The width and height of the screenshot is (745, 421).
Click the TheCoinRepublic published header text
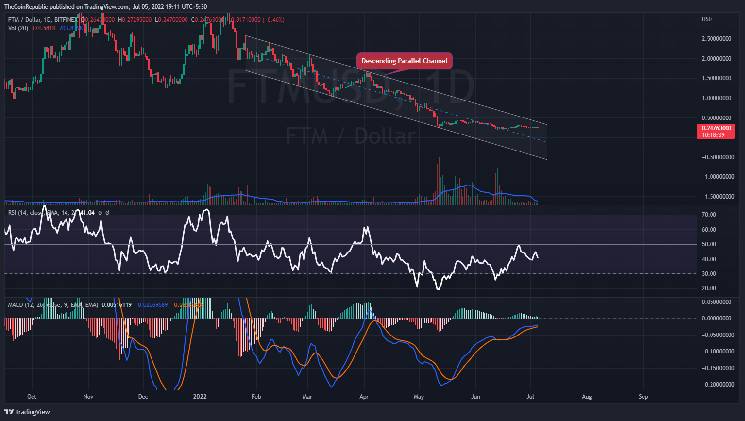click(x=105, y=7)
